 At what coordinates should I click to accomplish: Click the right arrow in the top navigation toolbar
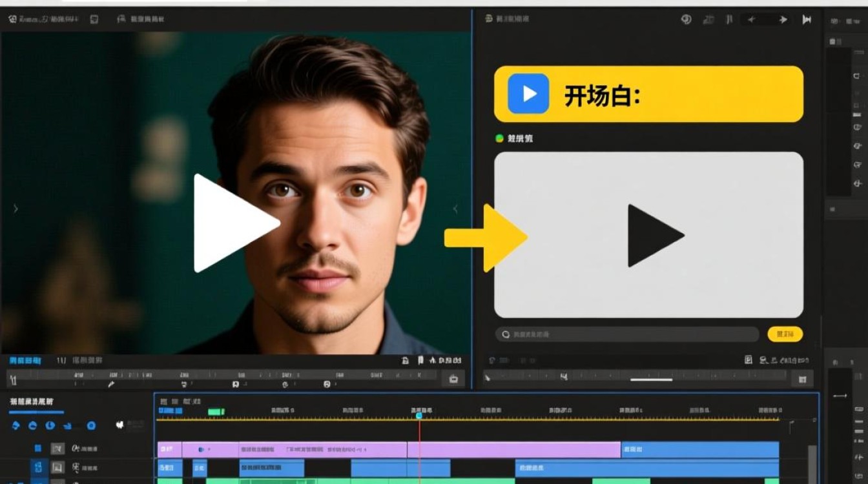(783, 19)
